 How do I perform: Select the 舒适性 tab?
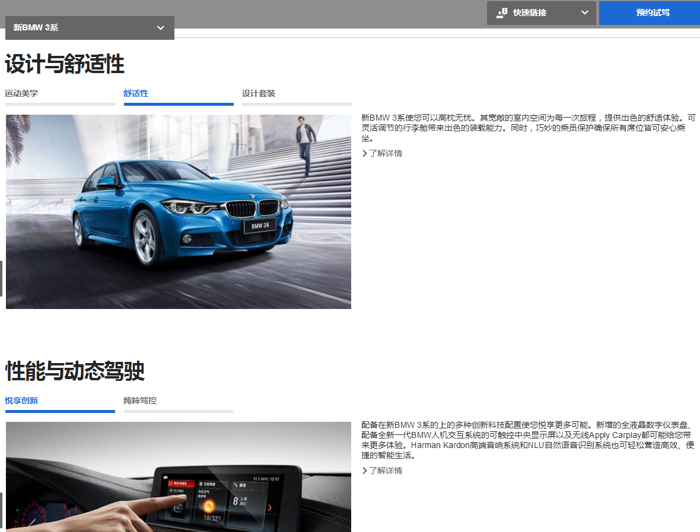(x=179, y=97)
